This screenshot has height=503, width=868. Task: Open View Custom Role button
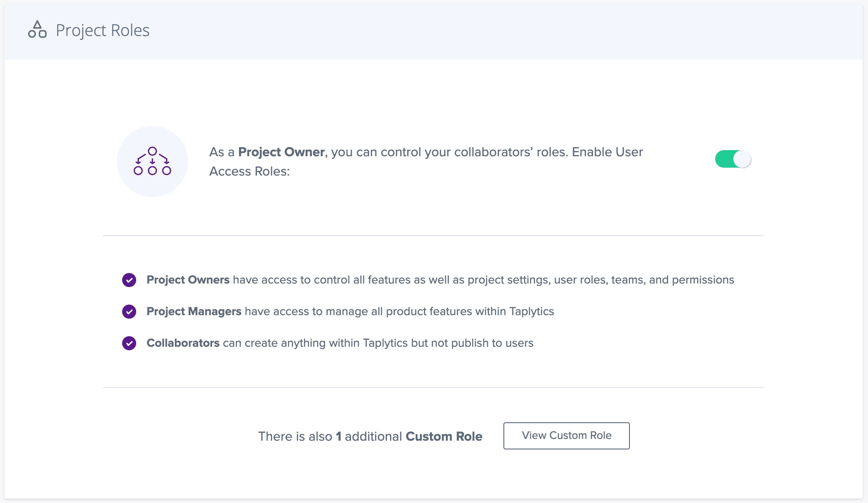click(x=566, y=435)
